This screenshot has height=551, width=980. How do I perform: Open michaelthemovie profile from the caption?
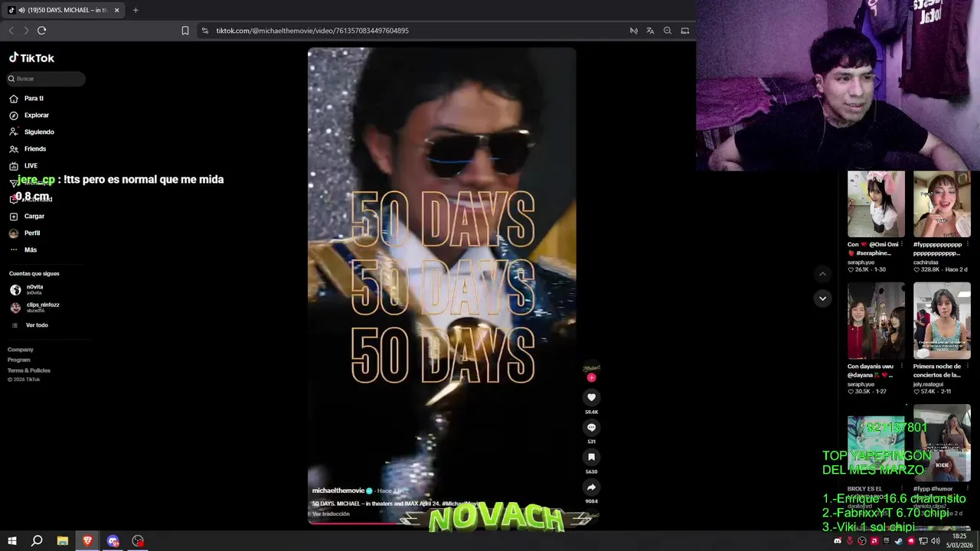(338, 491)
